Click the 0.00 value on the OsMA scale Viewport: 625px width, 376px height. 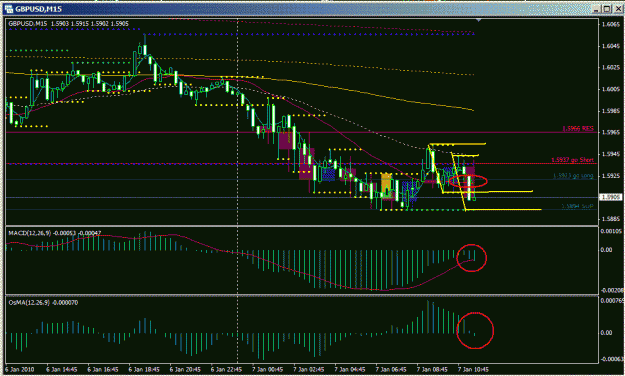[x=606, y=333]
